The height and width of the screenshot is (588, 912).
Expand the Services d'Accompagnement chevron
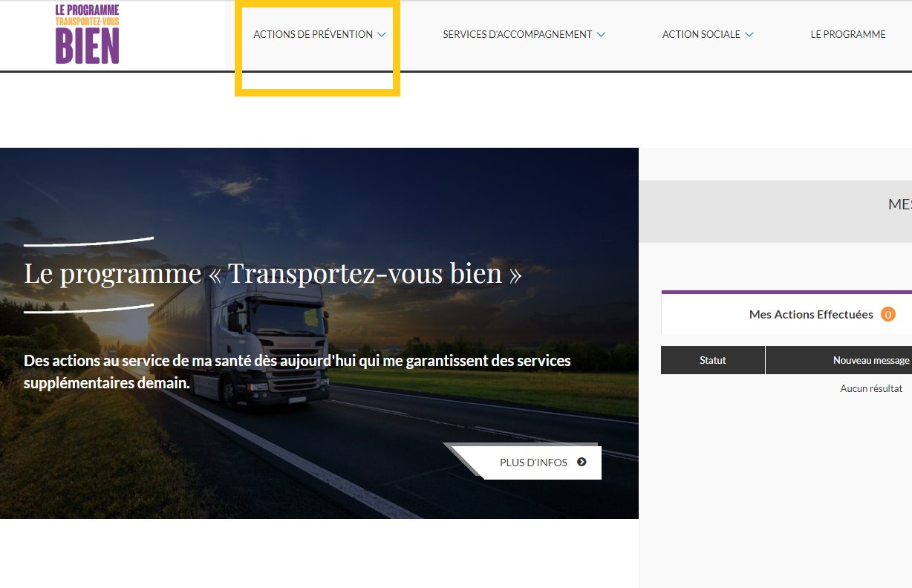point(601,34)
